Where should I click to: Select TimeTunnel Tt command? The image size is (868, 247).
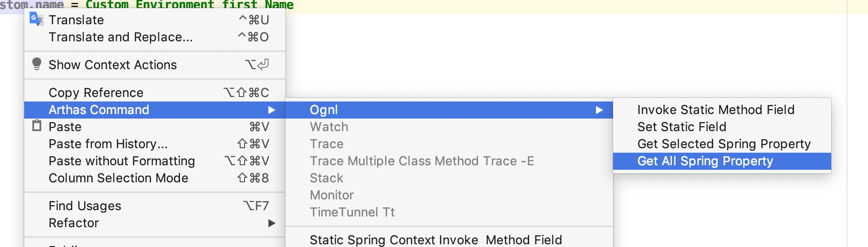coord(352,212)
